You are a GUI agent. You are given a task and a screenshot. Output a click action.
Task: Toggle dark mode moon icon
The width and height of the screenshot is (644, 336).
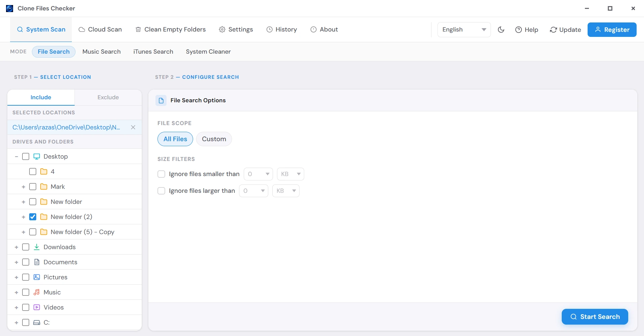click(501, 30)
